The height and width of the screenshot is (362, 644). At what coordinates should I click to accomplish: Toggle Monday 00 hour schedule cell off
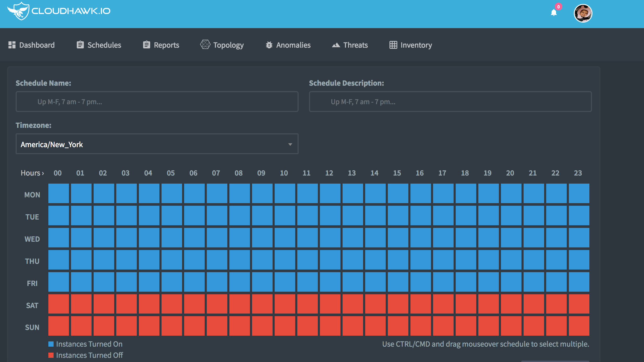[58, 193]
